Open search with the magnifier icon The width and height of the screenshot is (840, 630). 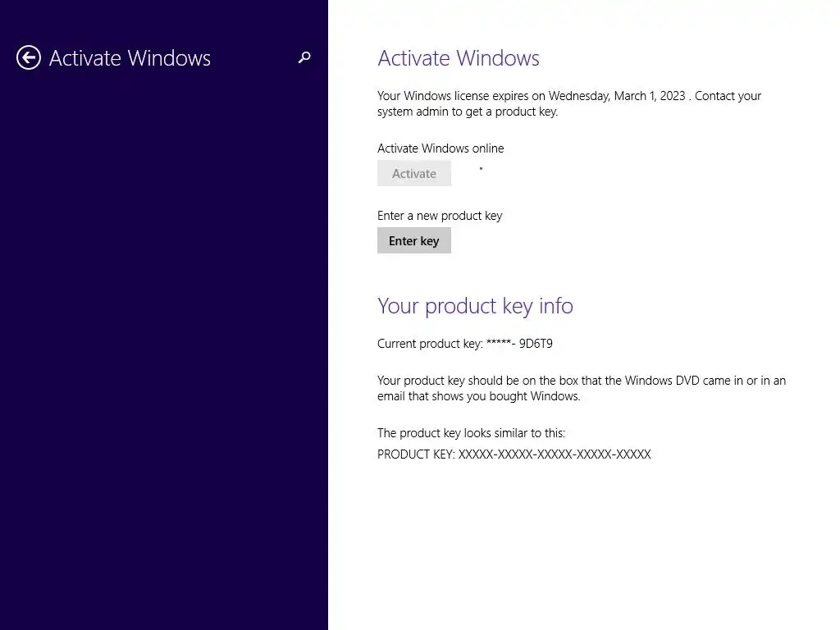[x=304, y=57]
